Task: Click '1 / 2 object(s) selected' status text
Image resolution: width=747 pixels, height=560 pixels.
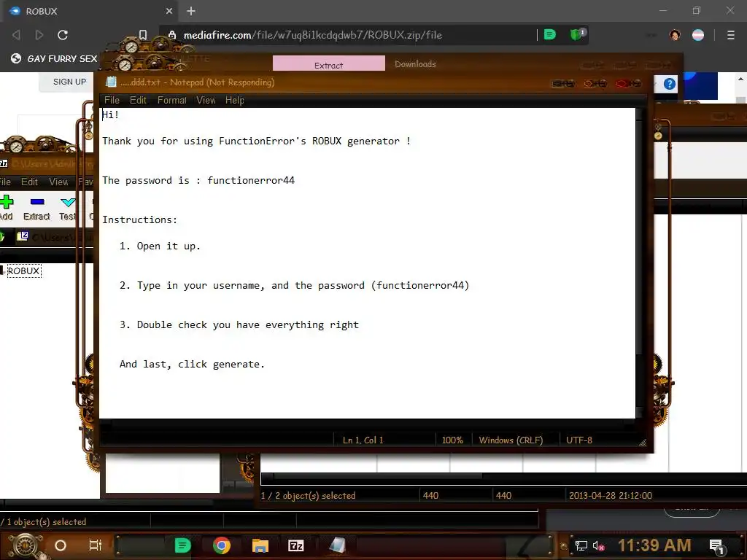Action: pyautogui.click(x=309, y=495)
